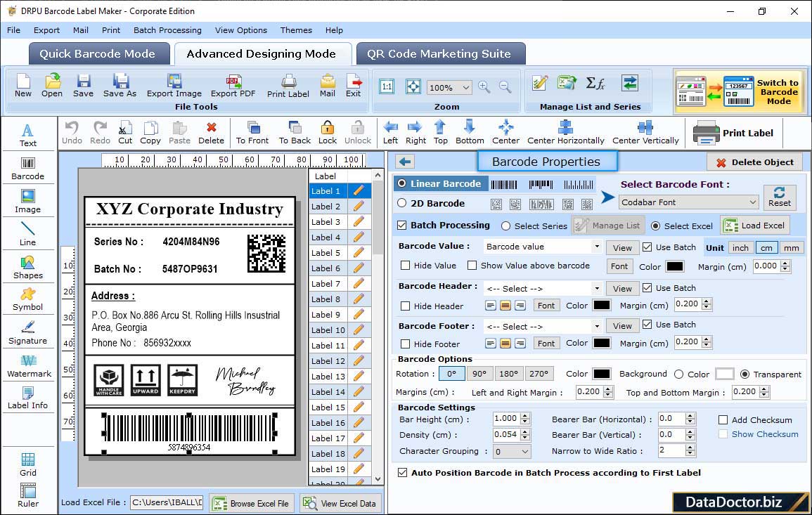Click the Barcode Options black color swatch

point(601,374)
